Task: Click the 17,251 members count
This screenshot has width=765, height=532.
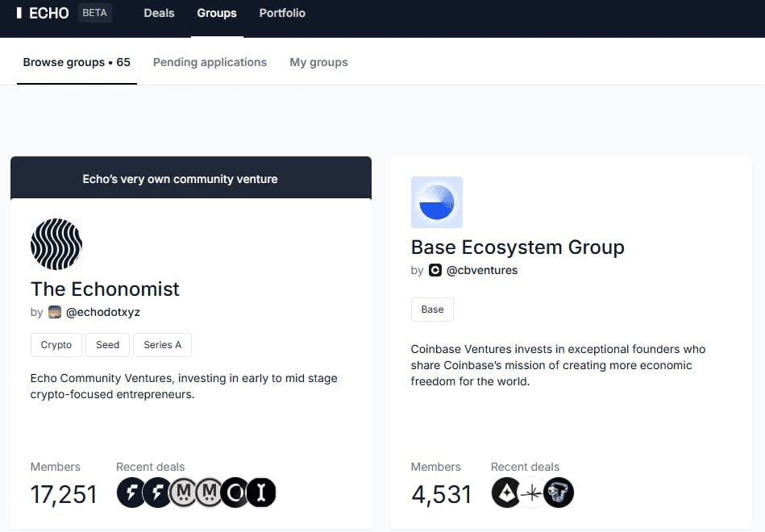Action: pos(64,494)
